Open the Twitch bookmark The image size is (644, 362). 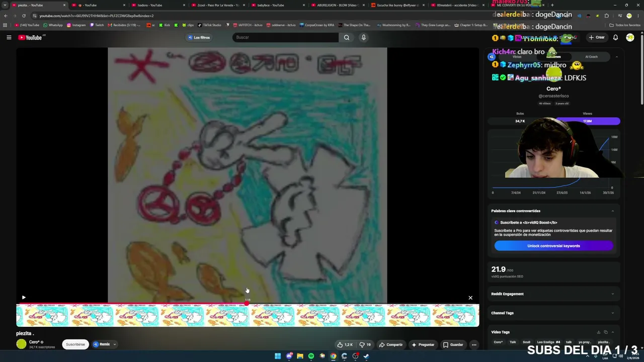point(97,25)
